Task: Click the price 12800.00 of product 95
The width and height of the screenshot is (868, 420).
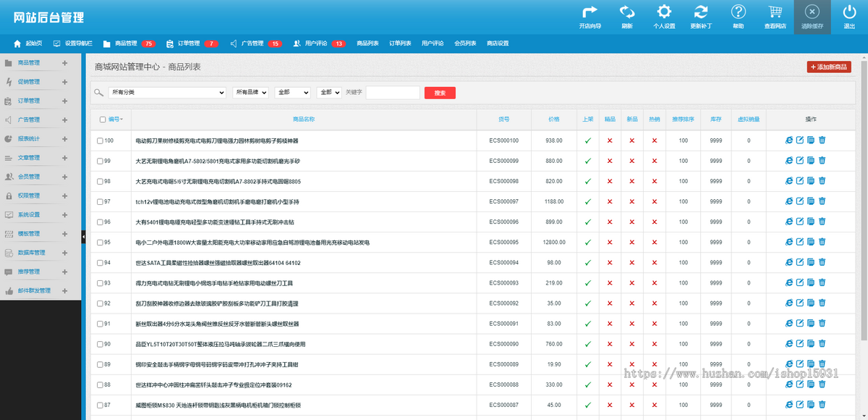Action: (554, 242)
